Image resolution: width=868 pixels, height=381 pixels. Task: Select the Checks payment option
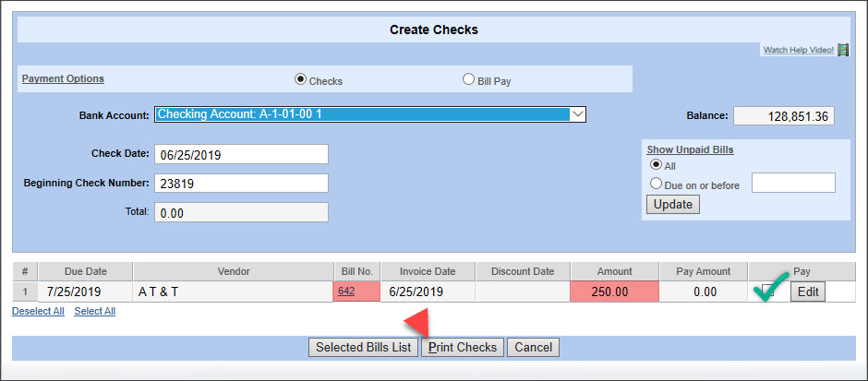[300, 79]
